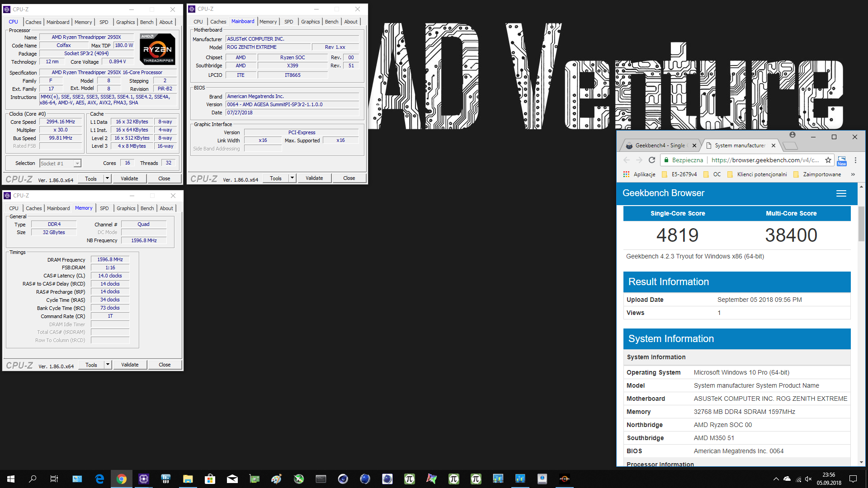The height and width of the screenshot is (488, 868).
Task: Click the Geekbench Browser header link
Action: [663, 193]
